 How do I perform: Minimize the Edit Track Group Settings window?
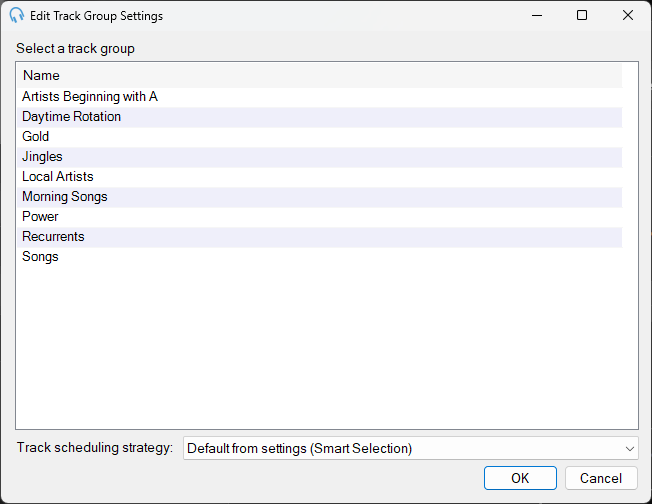(x=537, y=15)
